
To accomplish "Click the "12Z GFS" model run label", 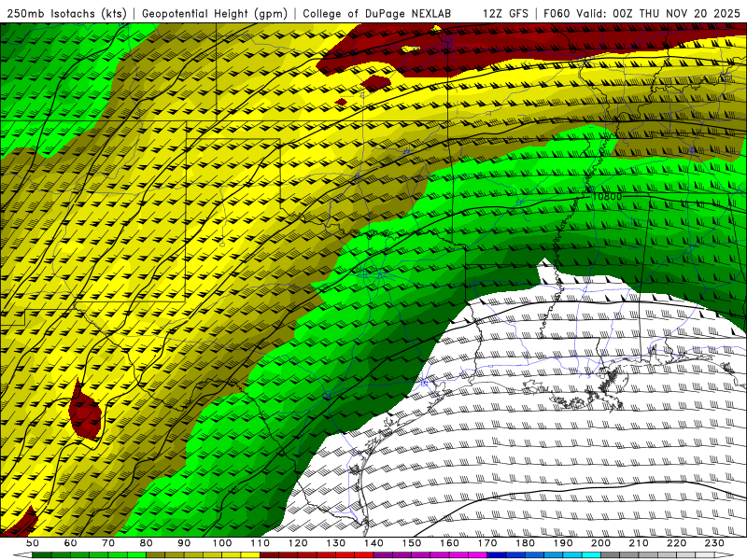I will [x=505, y=13].
